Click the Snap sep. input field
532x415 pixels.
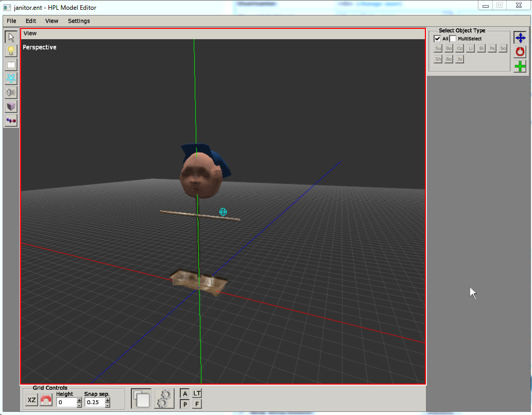point(94,402)
